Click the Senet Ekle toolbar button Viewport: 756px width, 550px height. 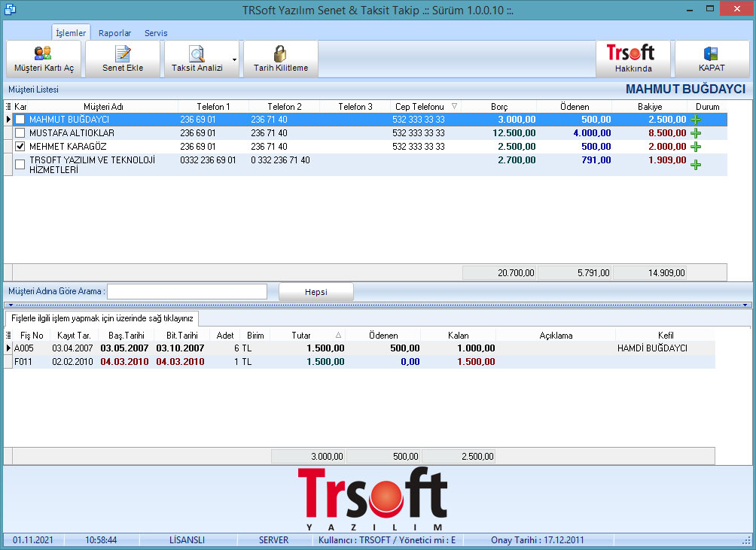tap(123, 59)
